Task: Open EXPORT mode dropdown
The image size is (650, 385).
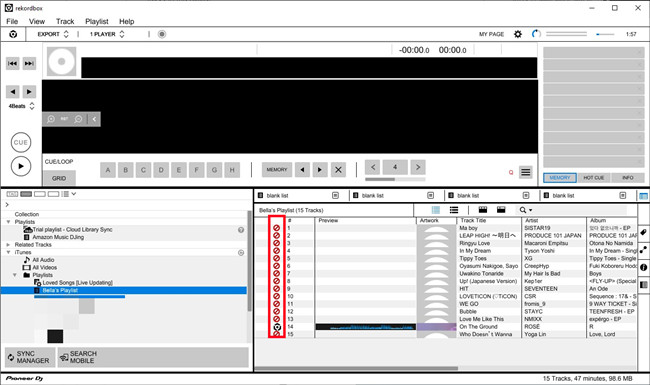Action: (53, 34)
